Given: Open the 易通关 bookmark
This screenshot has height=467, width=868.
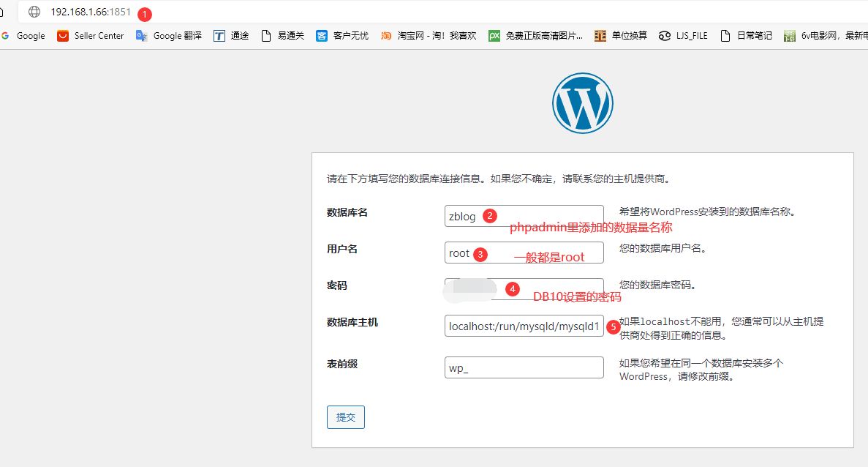Looking at the screenshot, I should (282, 35).
